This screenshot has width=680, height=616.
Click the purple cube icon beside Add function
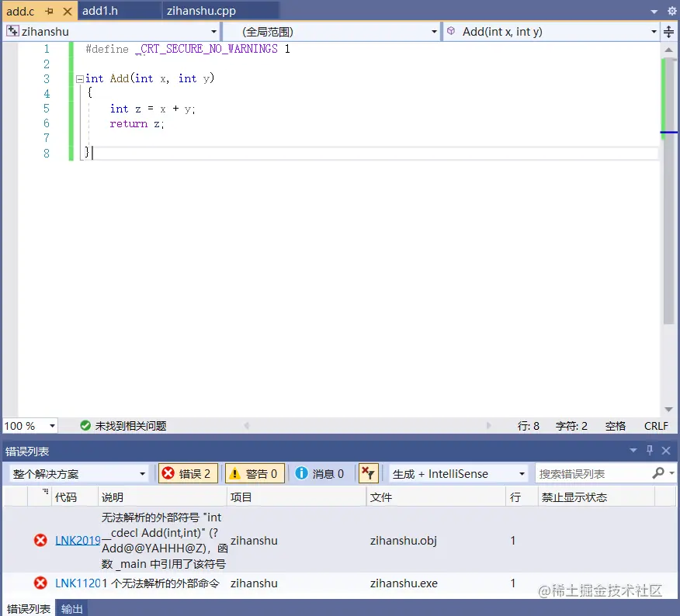pyautogui.click(x=451, y=31)
